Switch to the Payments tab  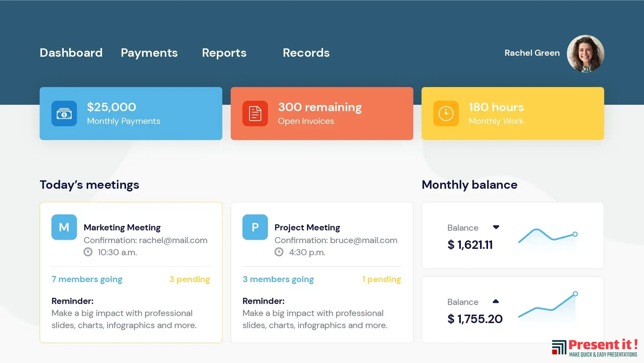149,53
